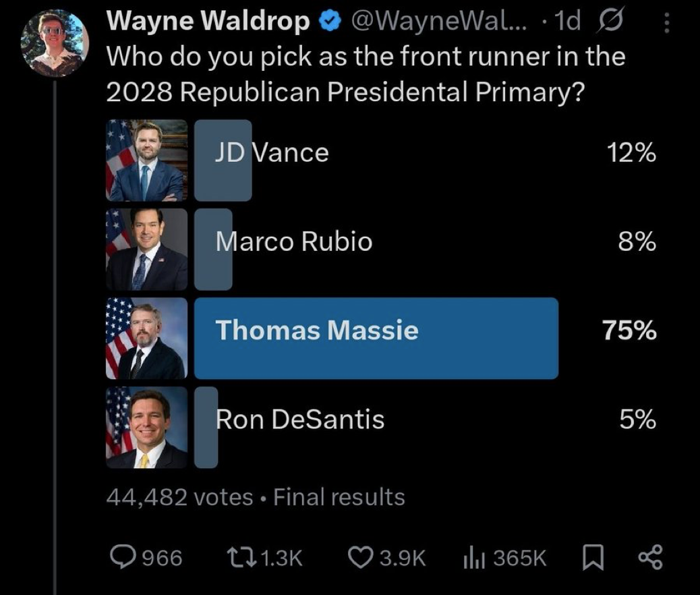The image size is (700, 595).
Task: Click the 44,482 votes count
Action: tap(179, 498)
